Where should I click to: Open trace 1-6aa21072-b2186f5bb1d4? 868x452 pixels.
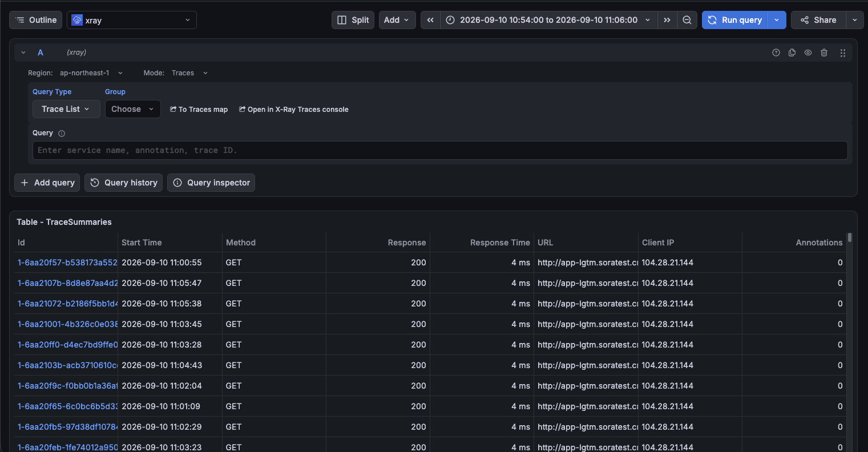click(x=67, y=304)
